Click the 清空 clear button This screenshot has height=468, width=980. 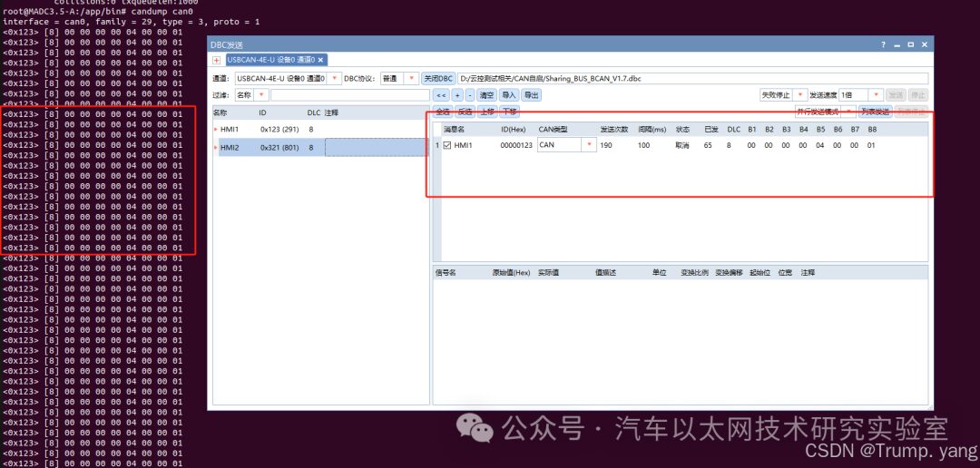(x=486, y=95)
